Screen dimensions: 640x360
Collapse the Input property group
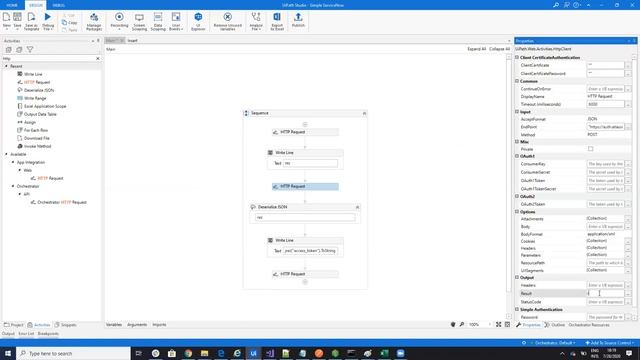click(517, 111)
